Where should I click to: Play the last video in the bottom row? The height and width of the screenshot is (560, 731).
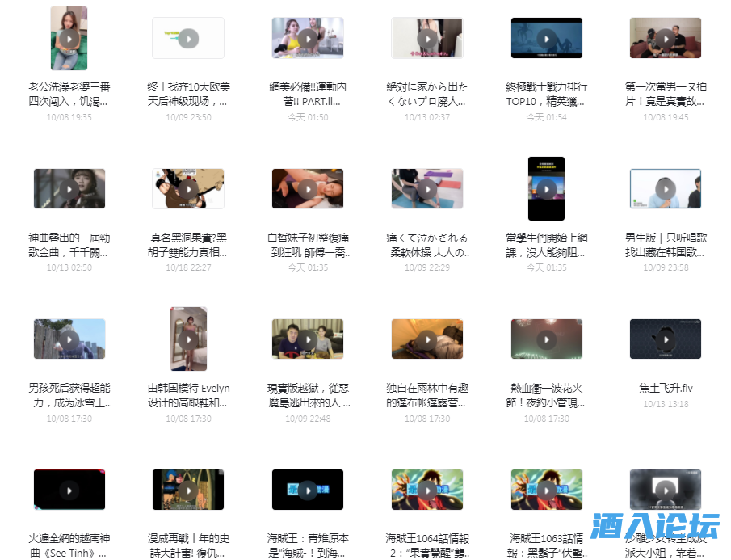(x=666, y=490)
